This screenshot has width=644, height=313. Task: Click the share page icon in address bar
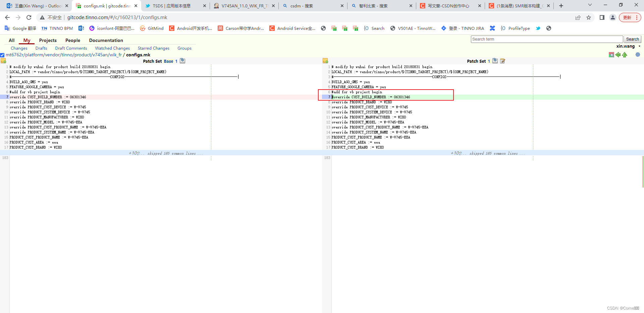click(x=578, y=17)
